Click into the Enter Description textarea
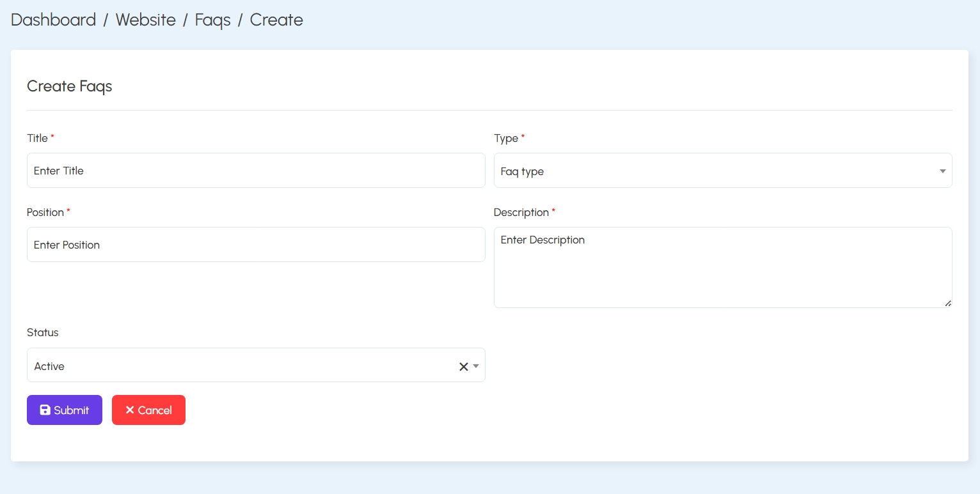Viewport: 980px width, 494px height. click(723, 267)
